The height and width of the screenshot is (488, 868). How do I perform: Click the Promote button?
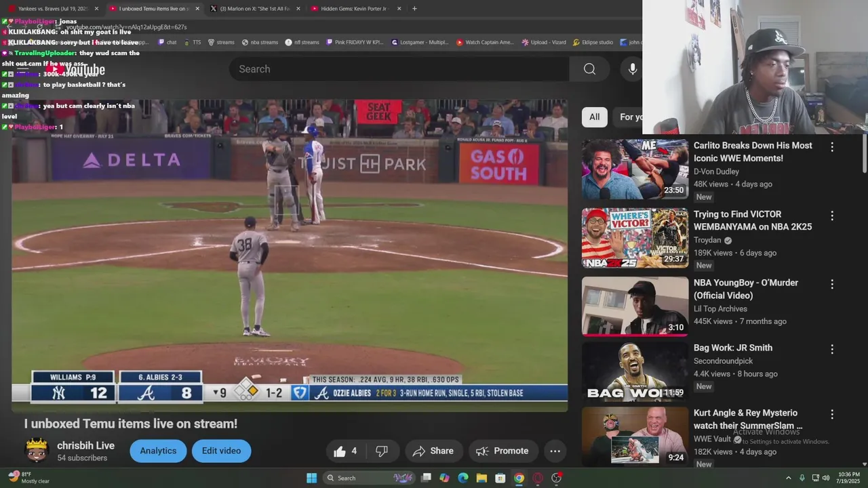[x=502, y=451]
